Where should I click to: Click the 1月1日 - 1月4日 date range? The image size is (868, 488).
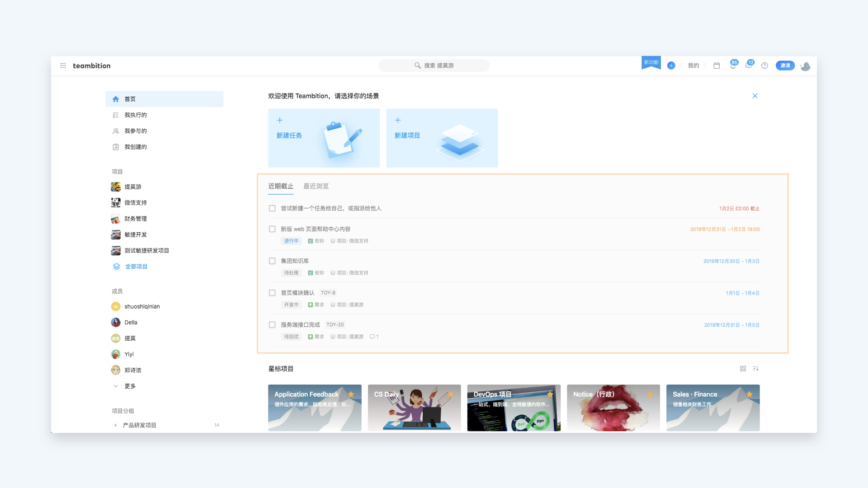[742, 293]
